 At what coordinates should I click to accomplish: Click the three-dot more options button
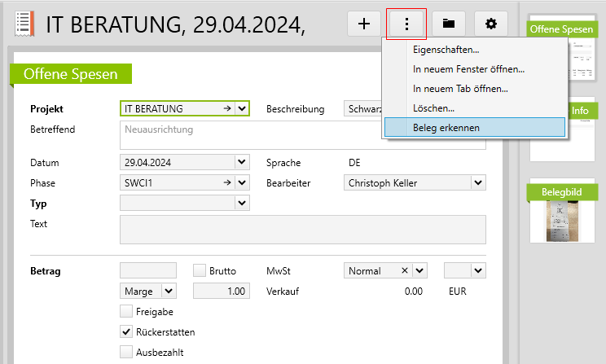406,24
